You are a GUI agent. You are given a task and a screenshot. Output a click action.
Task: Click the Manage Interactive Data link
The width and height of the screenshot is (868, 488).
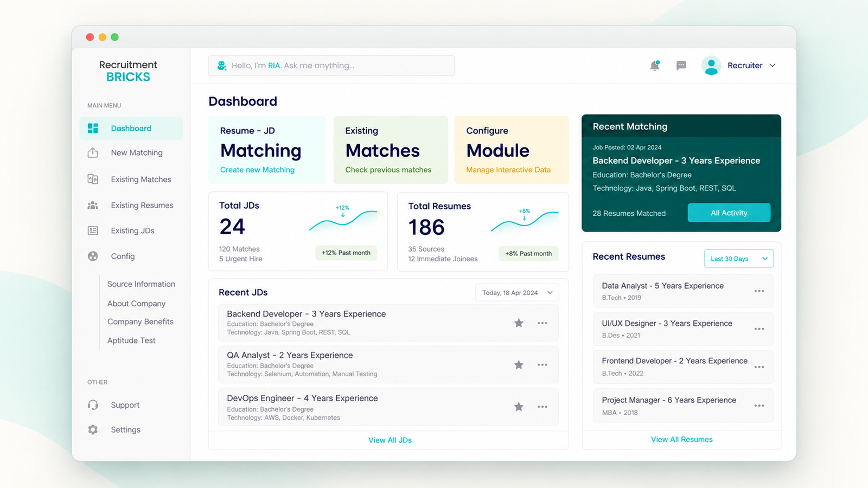[x=508, y=170]
